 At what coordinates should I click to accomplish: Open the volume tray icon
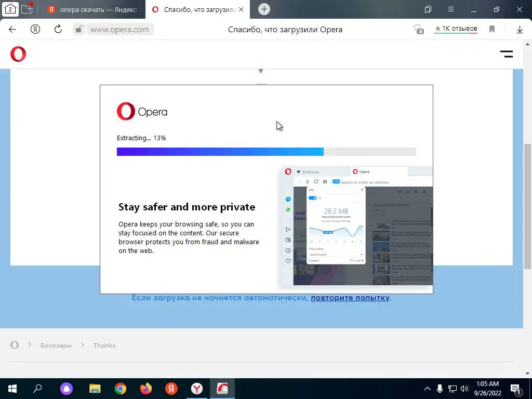coord(464,389)
